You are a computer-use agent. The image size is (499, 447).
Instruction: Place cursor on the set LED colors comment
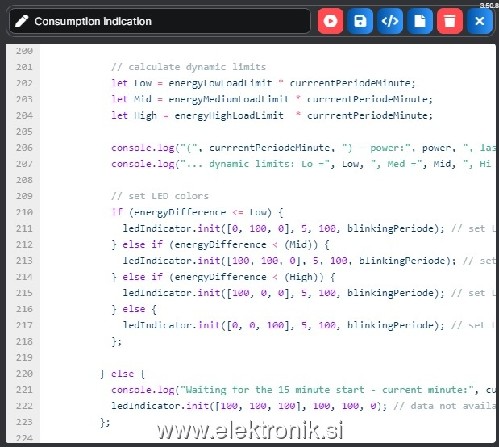coord(160,196)
